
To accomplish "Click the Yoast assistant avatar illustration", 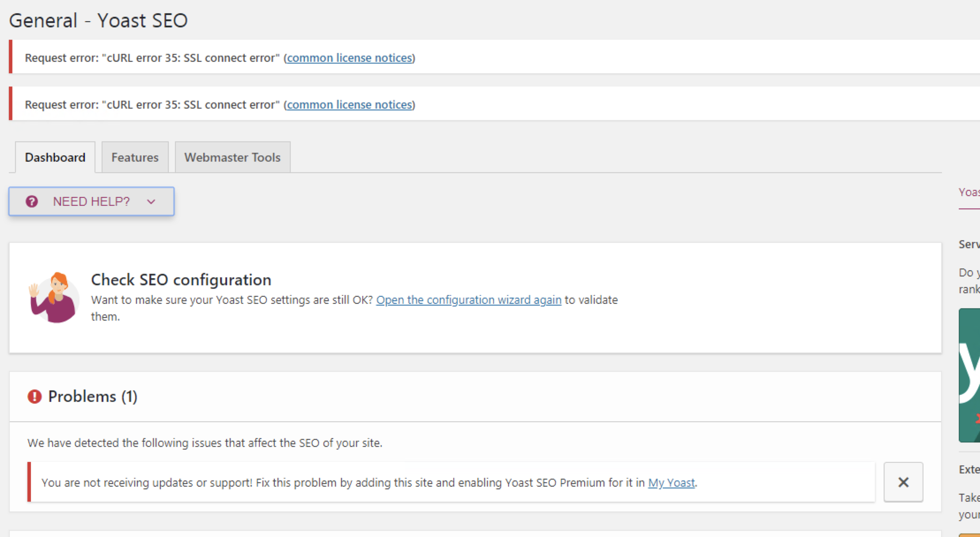I will (x=54, y=297).
